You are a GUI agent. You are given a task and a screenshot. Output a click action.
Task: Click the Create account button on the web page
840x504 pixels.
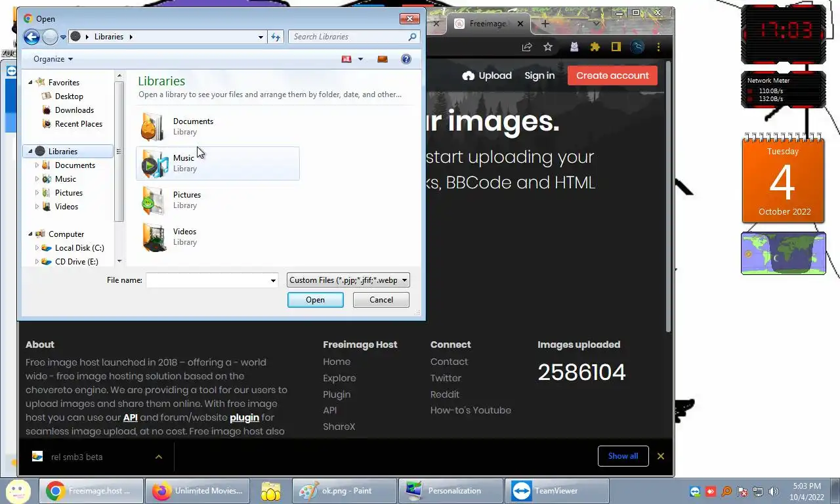(612, 75)
